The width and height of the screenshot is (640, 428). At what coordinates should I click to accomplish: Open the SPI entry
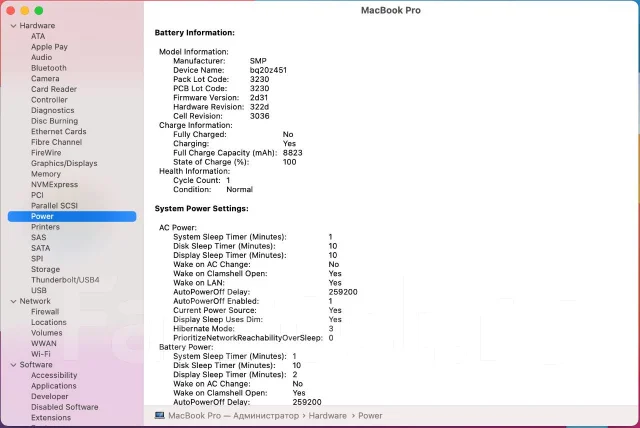(37, 259)
